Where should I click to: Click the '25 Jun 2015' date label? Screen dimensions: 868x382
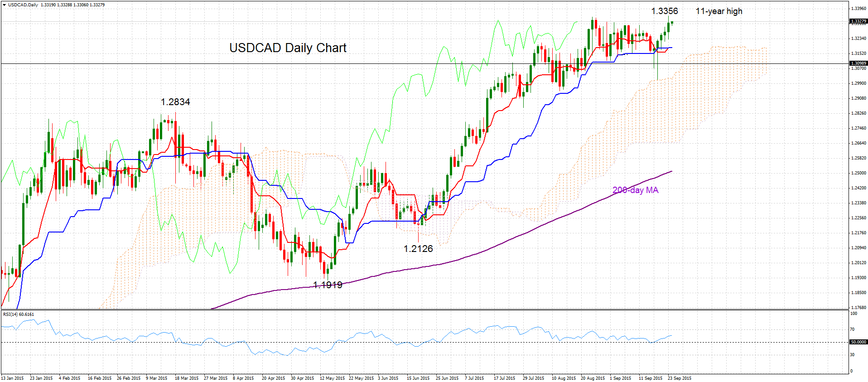(447, 378)
